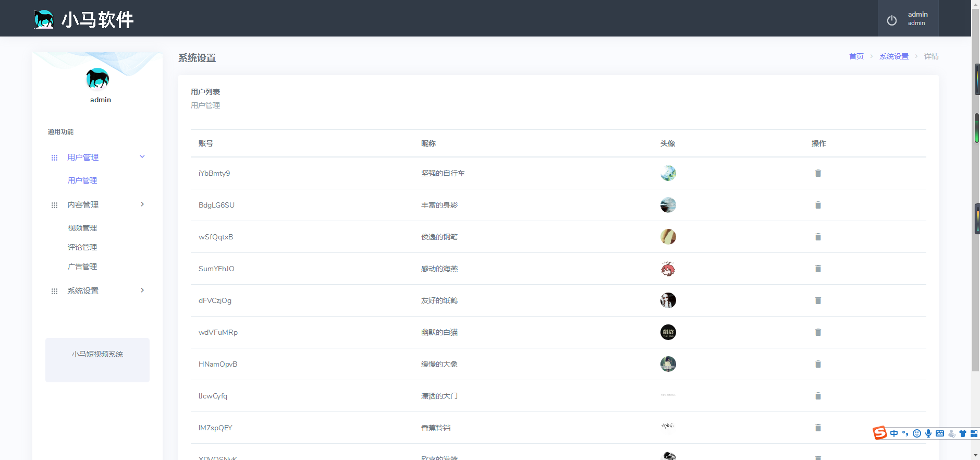Image resolution: width=980 pixels, height=460 pixels.
Task: Open IME skin shirt icon
Action: 963,433
